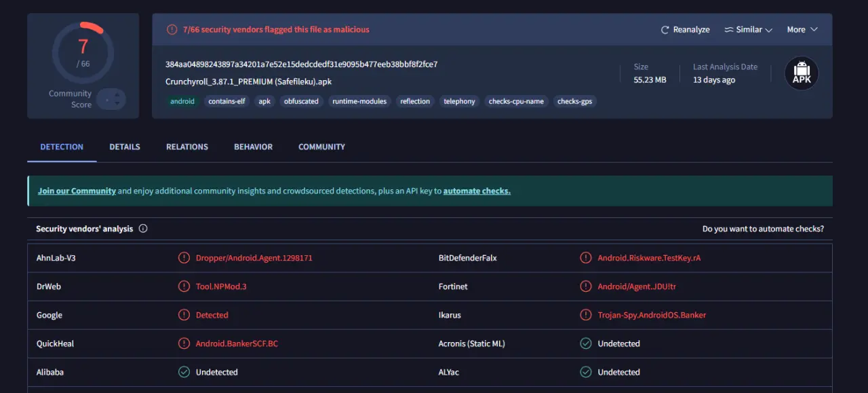Click the android tag
Screen dimensions: 868x393
coord(182,101)
